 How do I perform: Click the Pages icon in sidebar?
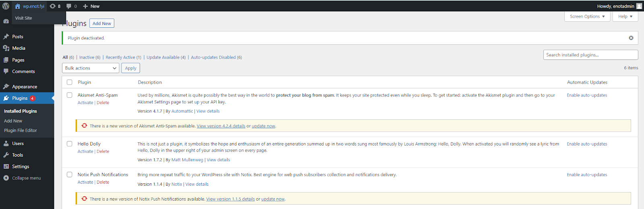click(6, 60)
